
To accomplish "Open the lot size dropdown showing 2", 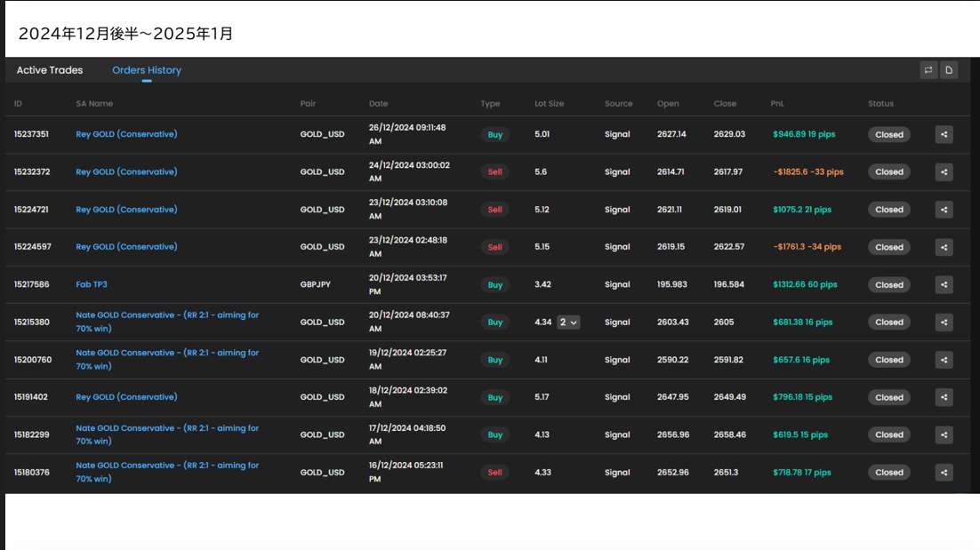I will (568, 323).
